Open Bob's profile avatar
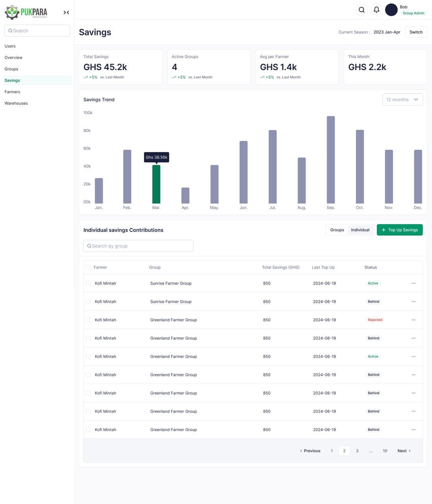The width and height of the screenshot is (432, 504). (x=391, y=10)
